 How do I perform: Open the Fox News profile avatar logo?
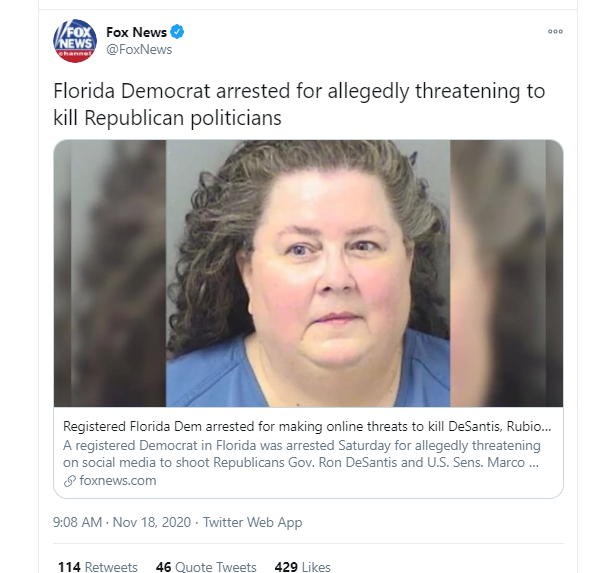pos(75,41)
